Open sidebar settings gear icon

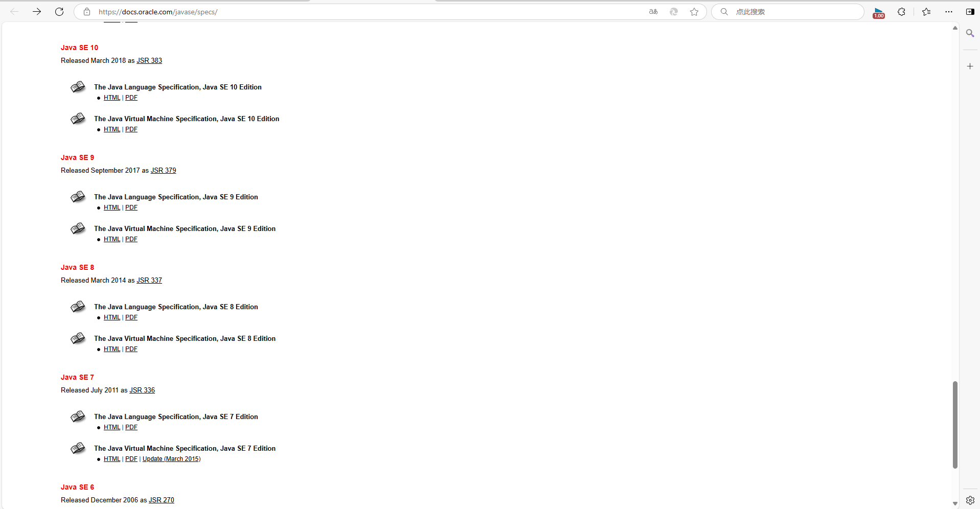(970, 500)
